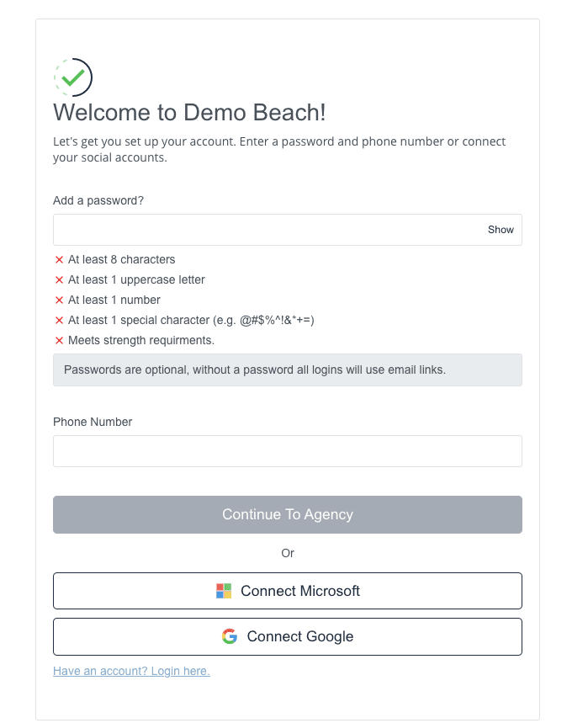Click the red X beside 'At least 1 special character'
This screenshot has width=588, height=723.
59,321
